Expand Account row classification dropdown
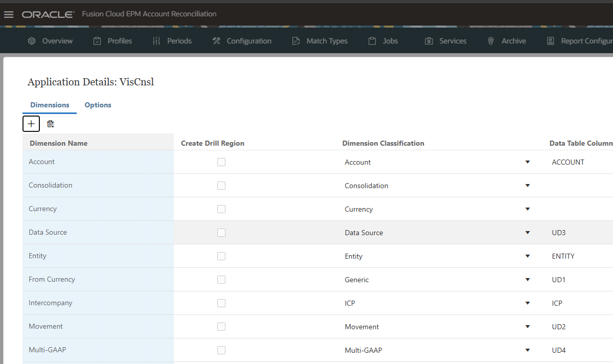The image size is (613, 364). [x=528, y=162]
